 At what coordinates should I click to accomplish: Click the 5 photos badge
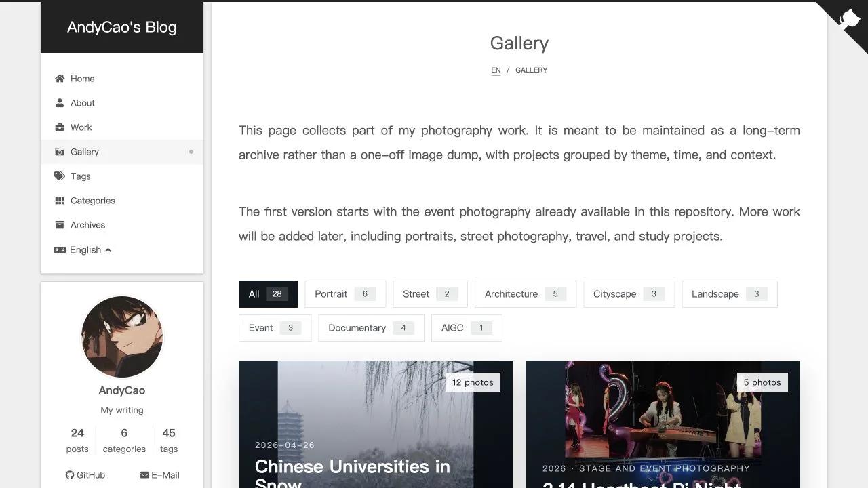tap(762, 382)
